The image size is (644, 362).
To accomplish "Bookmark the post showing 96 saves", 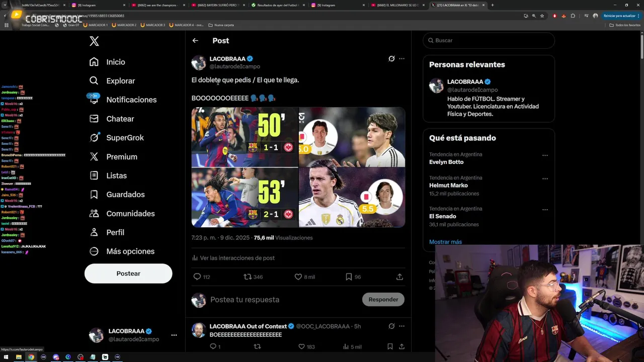I will pos(353,277).
